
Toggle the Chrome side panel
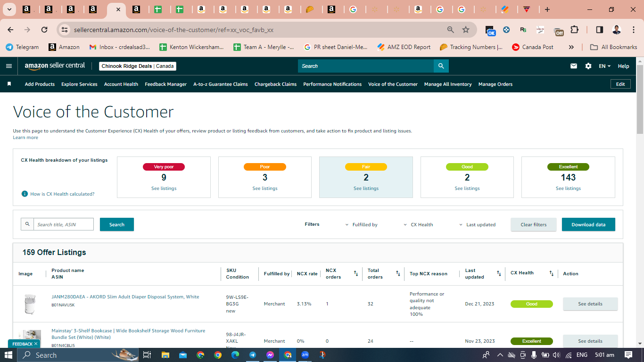click(600, 30)
